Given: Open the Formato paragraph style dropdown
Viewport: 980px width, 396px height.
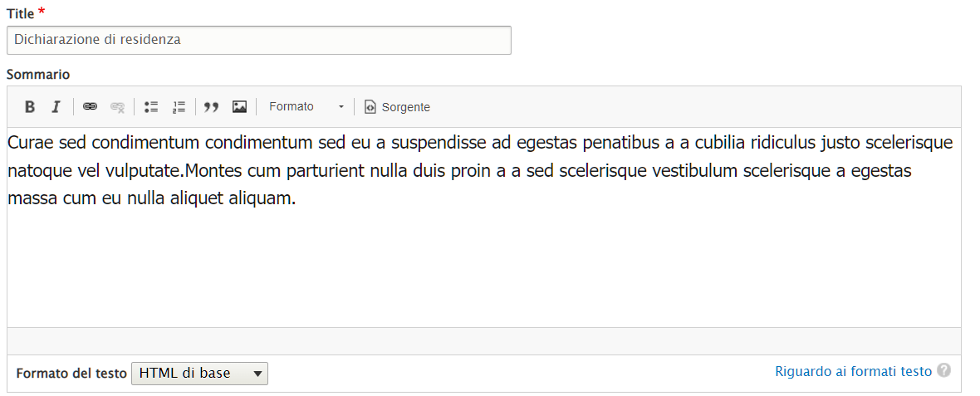Looking at the screenshot, I should coord(306,107).
